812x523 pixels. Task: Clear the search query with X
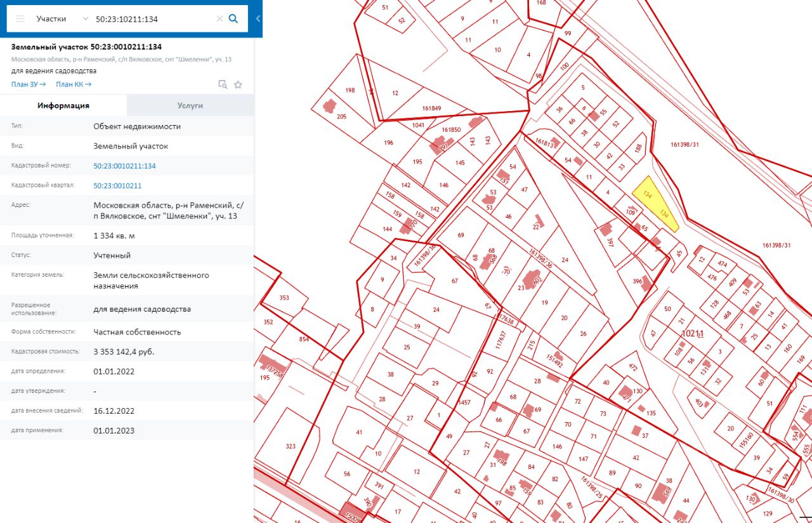[219, 19]
